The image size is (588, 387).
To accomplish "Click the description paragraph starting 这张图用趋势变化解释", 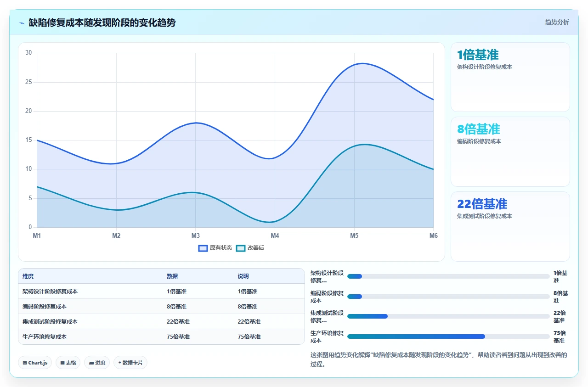I will 439,359.
